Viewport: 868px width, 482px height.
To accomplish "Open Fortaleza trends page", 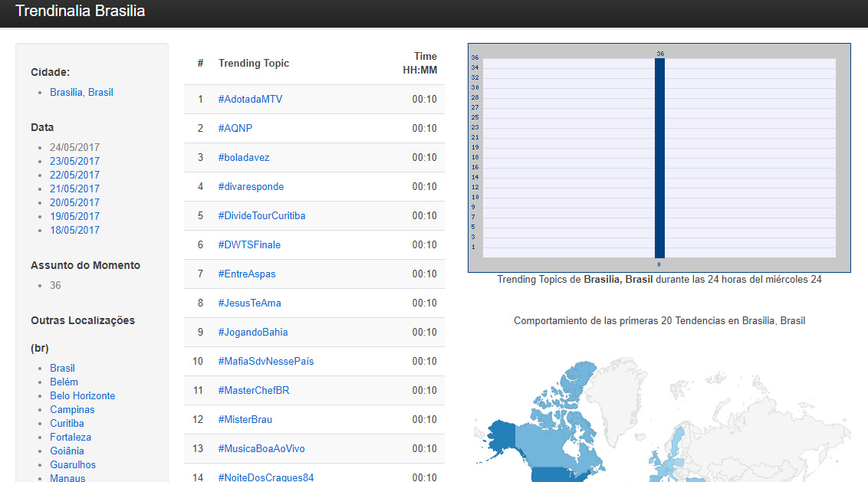I will pos(69,438).
